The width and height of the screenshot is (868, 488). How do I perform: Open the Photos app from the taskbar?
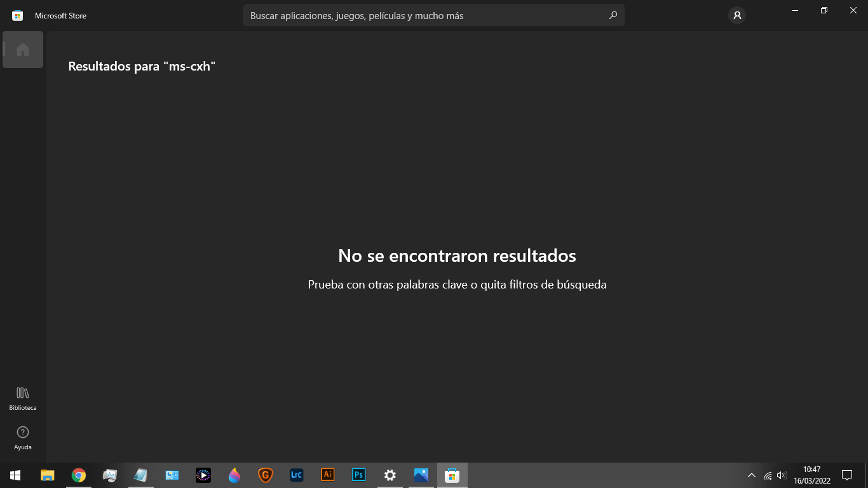[421, 475]
